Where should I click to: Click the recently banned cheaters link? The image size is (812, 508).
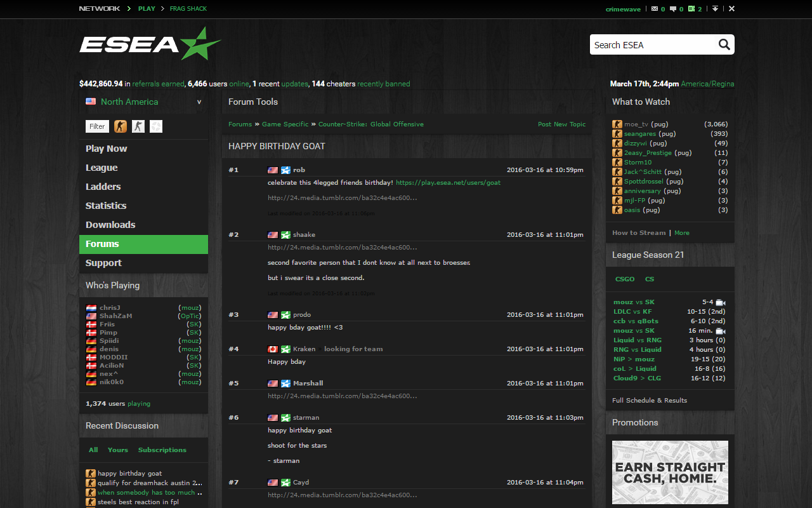(383, 84)
